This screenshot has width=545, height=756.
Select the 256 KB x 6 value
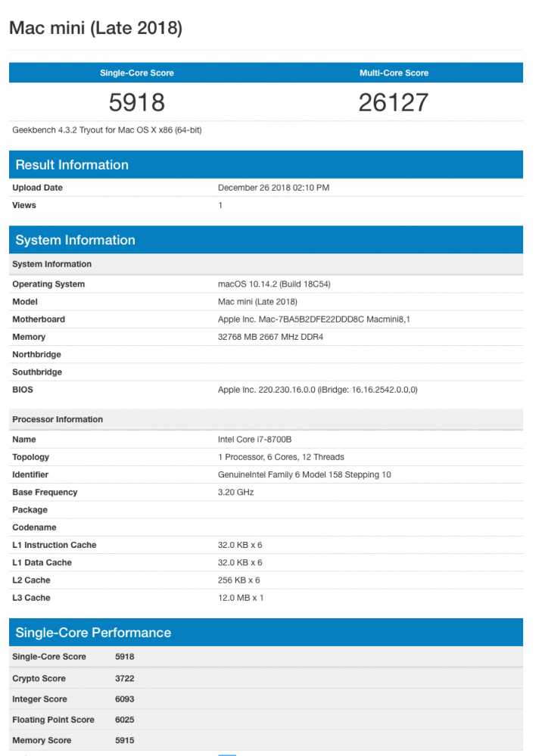238,580
